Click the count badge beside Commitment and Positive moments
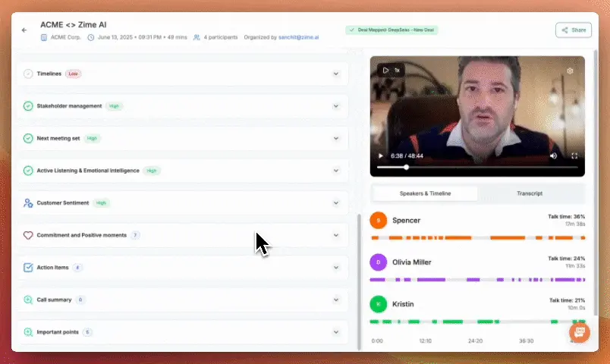The height and width of the screenshot is (364, 610). point(135,235)
